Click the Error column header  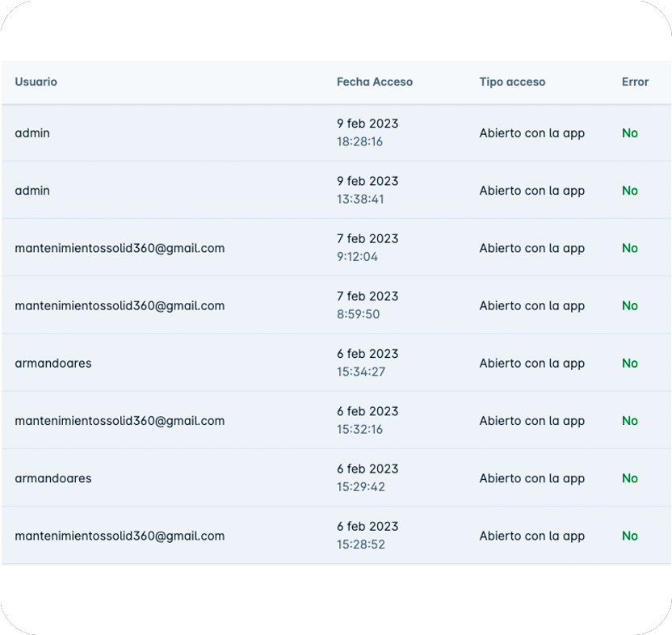[x=635, y=82]
